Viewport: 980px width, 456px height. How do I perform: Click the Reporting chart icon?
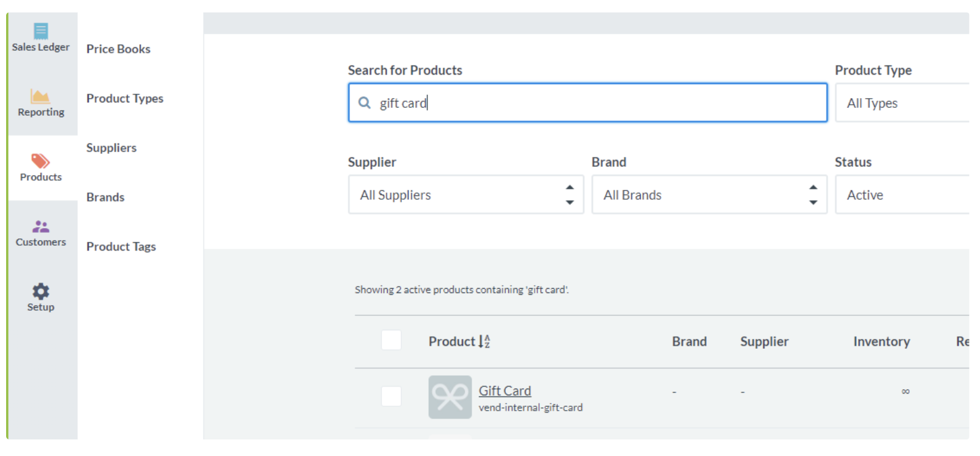[x=40, y=96]
